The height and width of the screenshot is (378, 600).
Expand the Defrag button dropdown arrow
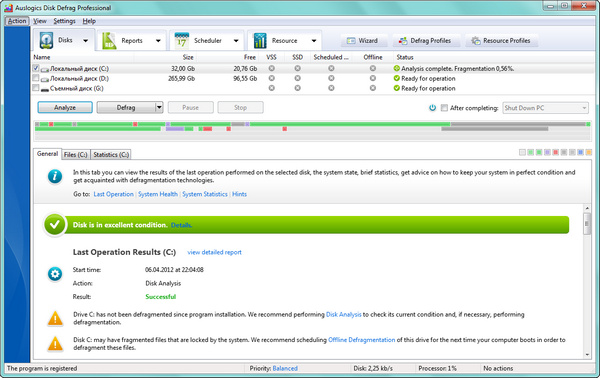[x=159, y=108]
